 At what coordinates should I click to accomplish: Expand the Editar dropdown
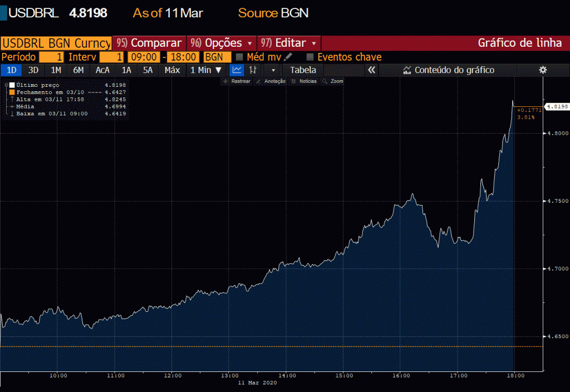point(289,43)
